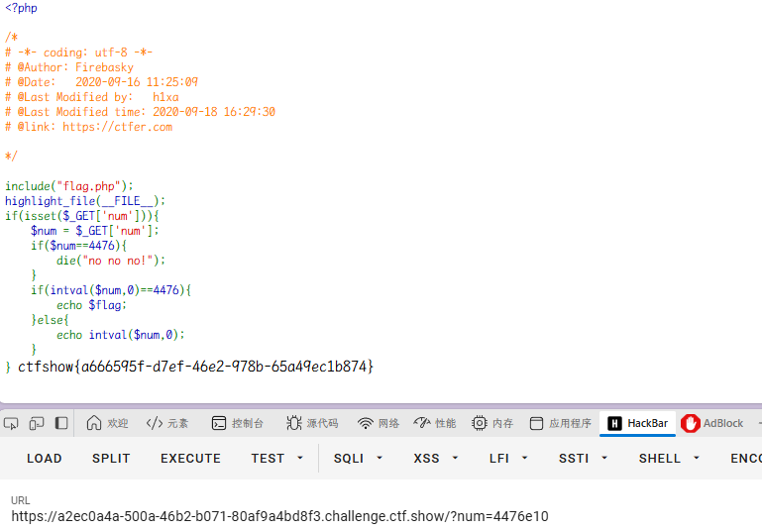Click the $num = $_GET['num']; line

point(95,231)
